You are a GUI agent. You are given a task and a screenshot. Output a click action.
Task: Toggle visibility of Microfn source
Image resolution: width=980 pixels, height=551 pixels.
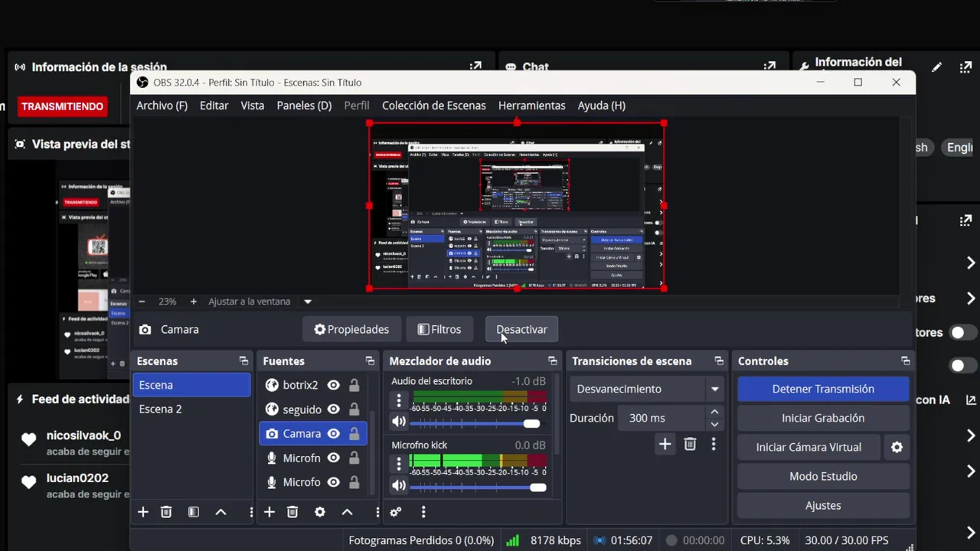334,458
